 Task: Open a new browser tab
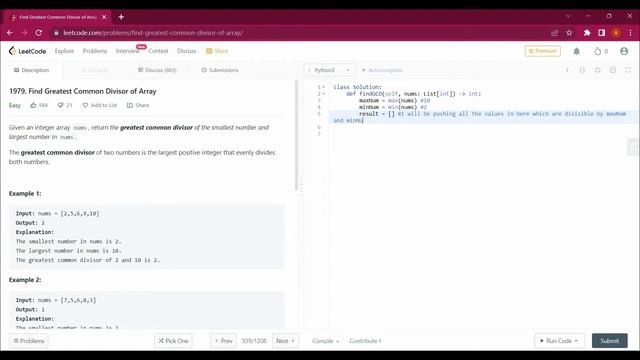121,17
